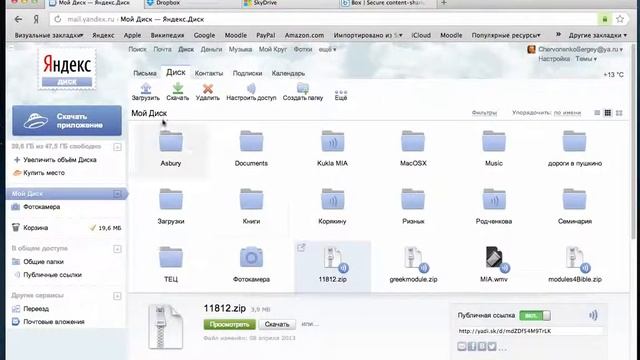Click Увеличить объём Диска link
This screenshot has height=360, width=640.
pyautogui.click(x=60, y=160)
